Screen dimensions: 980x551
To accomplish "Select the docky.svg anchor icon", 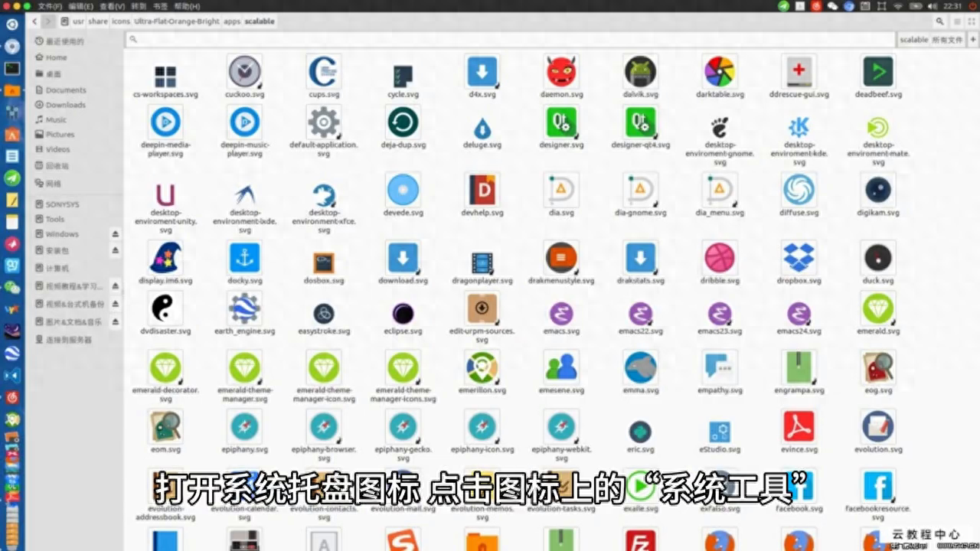I will click(244, 258).
